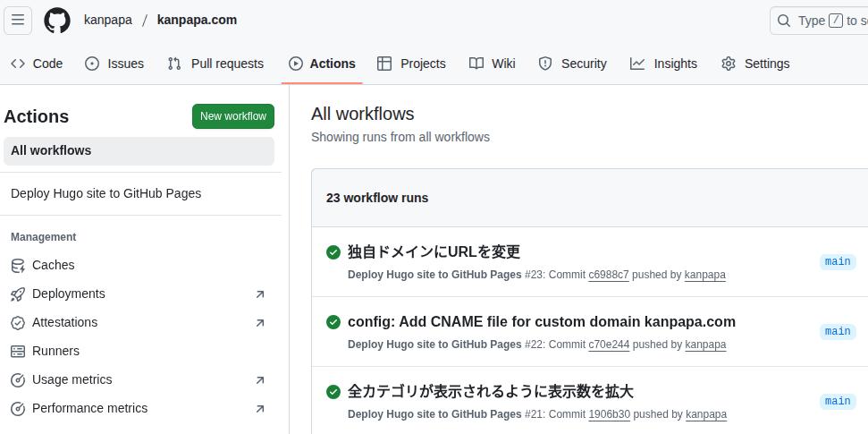This screenshot has width=868, height=434.
Task: Click the Runners server icon
Action: click(18, 352)
